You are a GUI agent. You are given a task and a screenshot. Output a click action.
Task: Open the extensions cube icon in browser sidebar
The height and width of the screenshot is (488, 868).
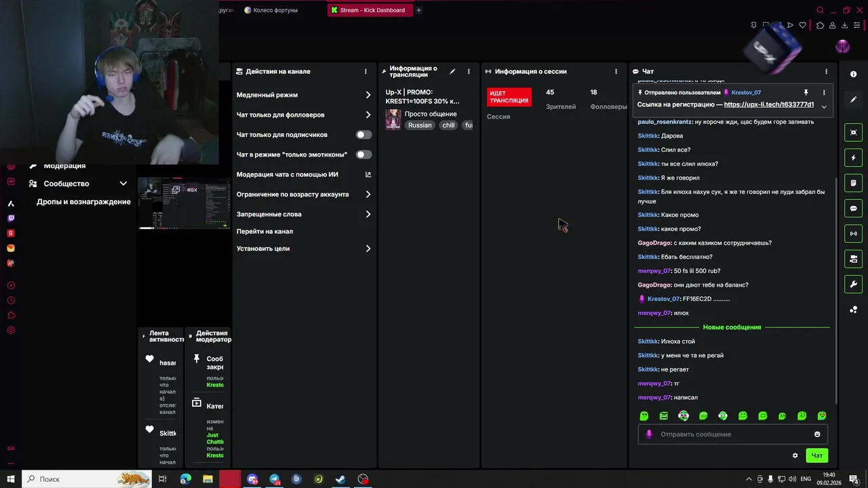(x=11, y=315)
